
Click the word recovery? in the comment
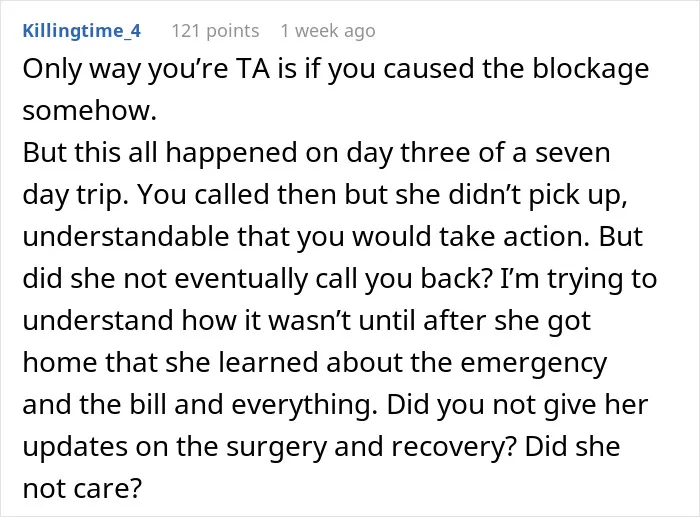tap(454, 447)
